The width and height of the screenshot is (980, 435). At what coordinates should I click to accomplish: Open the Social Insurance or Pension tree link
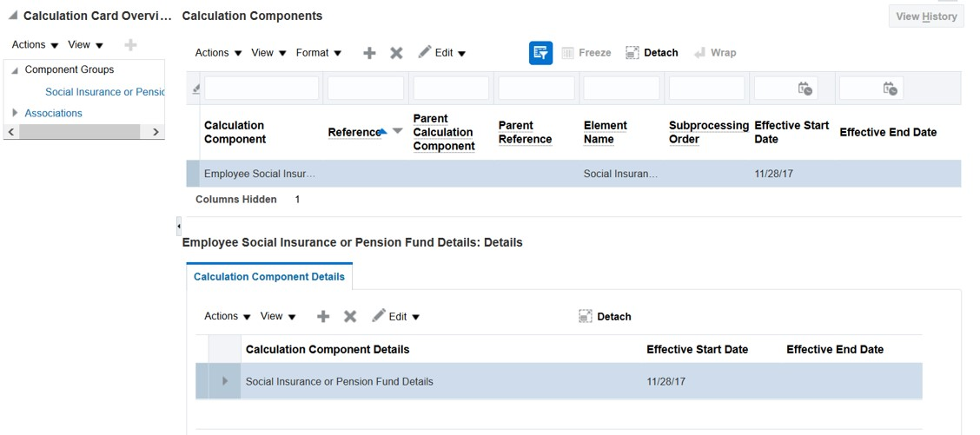[x=104, y=92]
